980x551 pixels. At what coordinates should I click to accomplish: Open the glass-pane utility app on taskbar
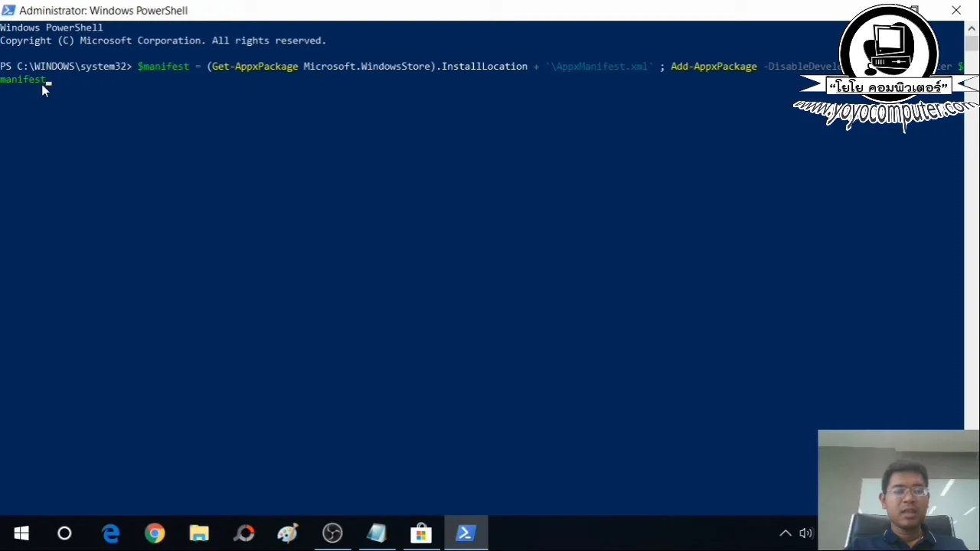click(376, 533)
